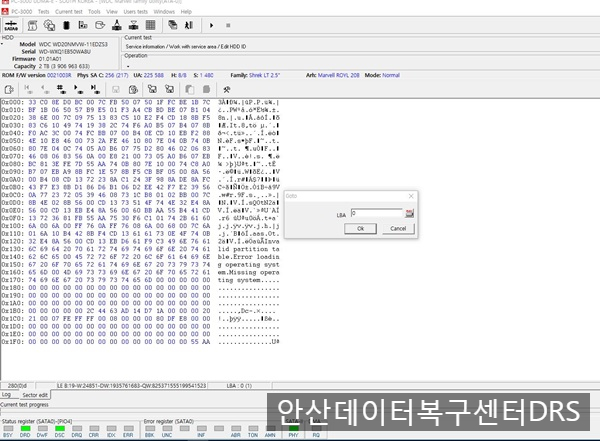Open the hammer tools icon

(x=227, y=90)
